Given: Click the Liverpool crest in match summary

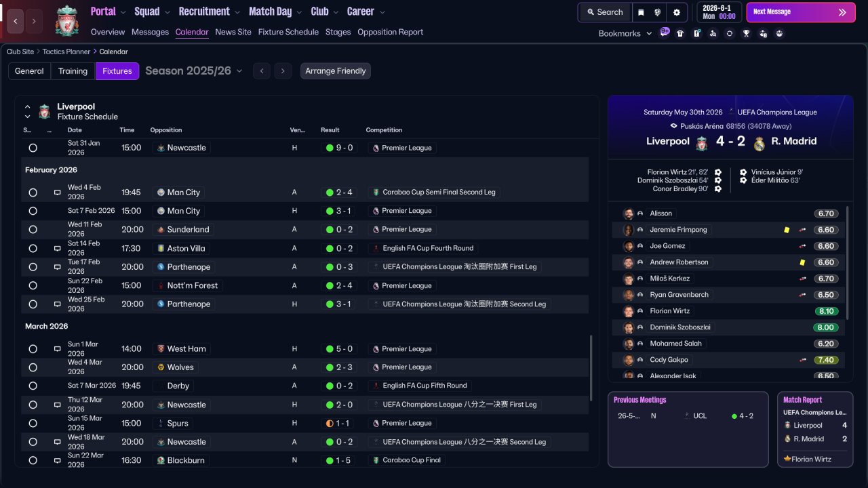Looking at the screenshot, I should click(x=702, y=142).
